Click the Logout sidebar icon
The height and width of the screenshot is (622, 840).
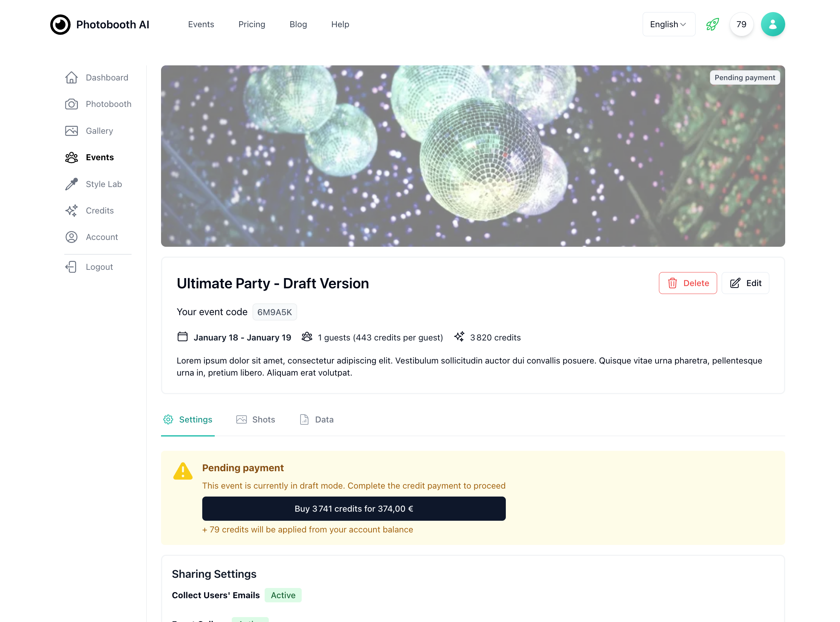[71, 266]
